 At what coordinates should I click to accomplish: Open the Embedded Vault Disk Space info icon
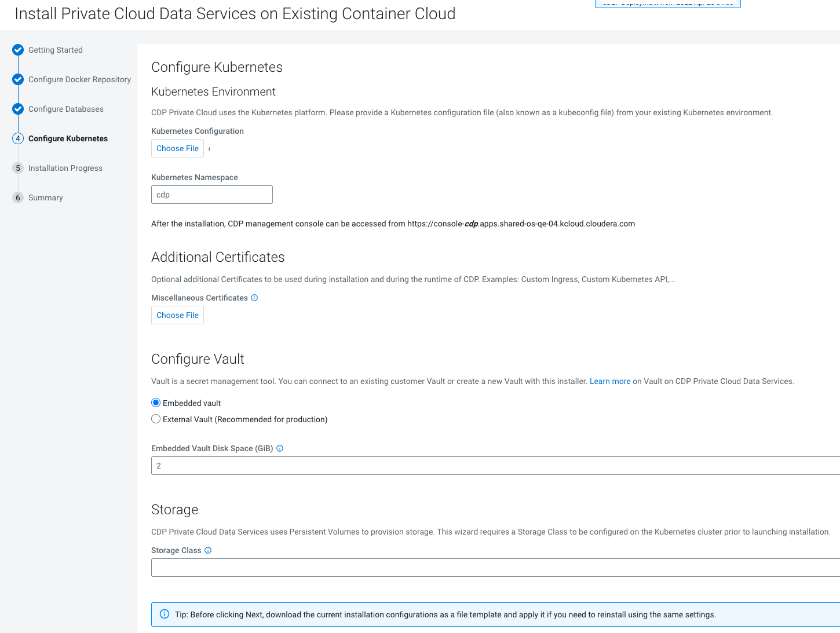[280, 448]
